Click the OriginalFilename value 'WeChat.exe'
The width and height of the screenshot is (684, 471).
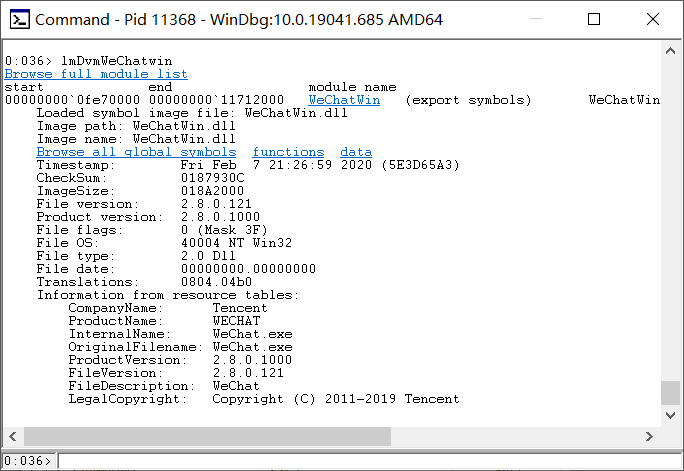[x=252, y=347]
